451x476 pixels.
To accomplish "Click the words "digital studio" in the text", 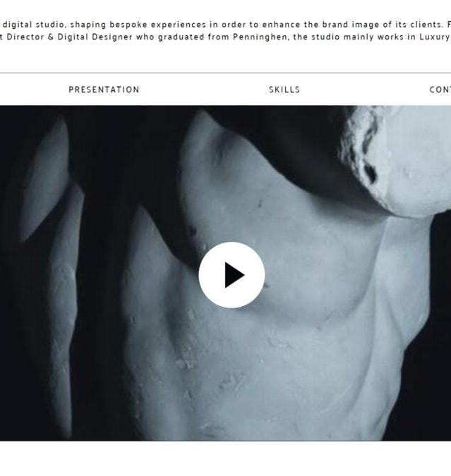I will tap(34, 25).
